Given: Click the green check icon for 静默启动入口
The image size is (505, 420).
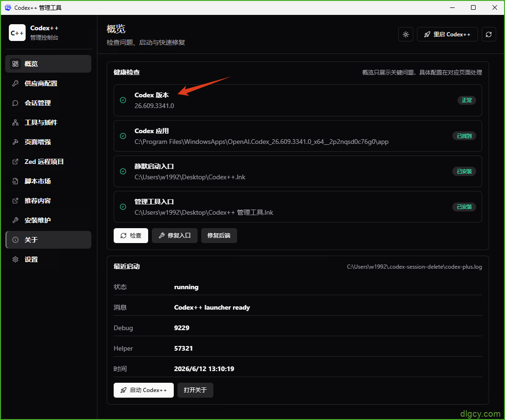Looking at the screenshot, I should coord(123,171).
